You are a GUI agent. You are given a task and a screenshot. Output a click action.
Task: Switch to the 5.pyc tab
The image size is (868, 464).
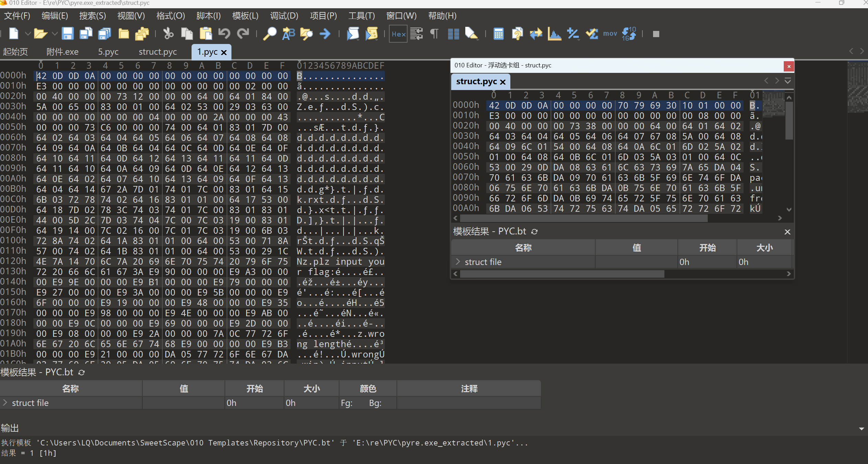(x=108, y=52)
